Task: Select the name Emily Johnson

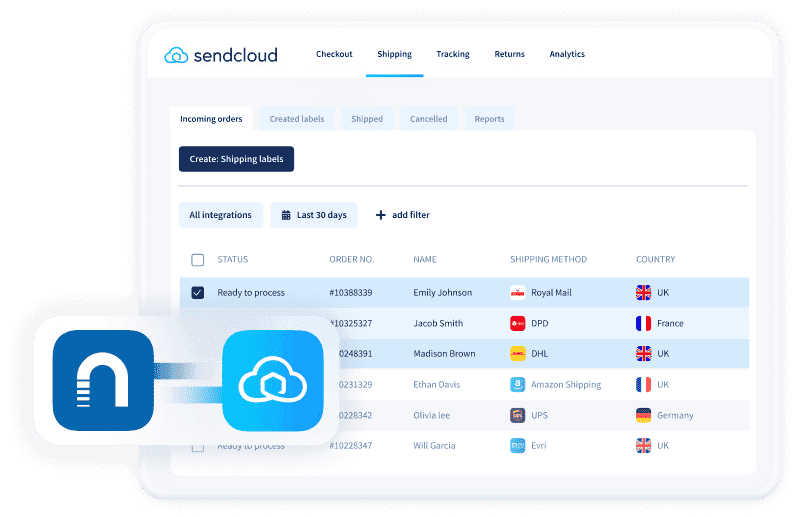Action: 442,293
